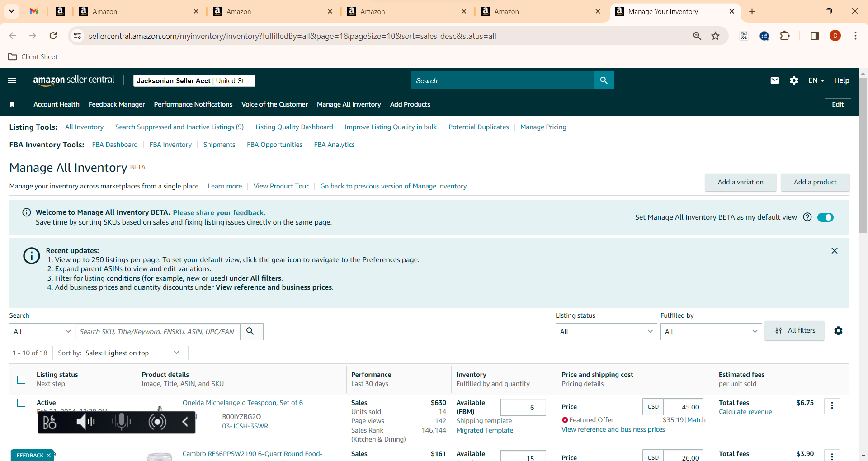Expand the search type All dropdown

(42, 331)
